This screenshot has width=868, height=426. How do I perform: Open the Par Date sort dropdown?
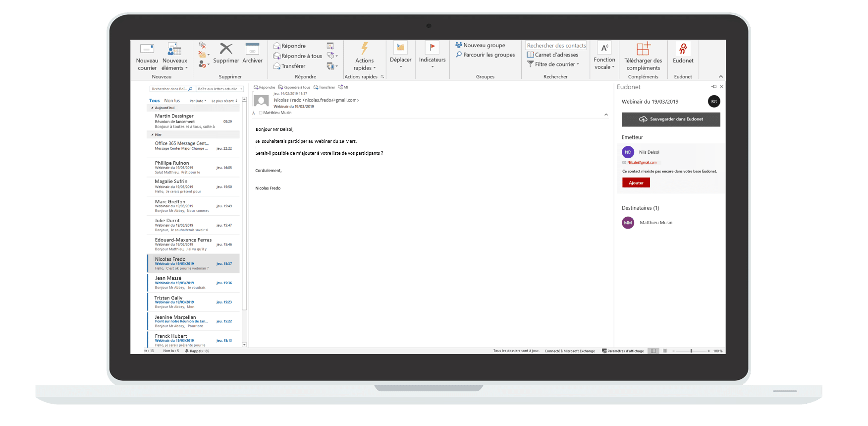pos(198,101)
